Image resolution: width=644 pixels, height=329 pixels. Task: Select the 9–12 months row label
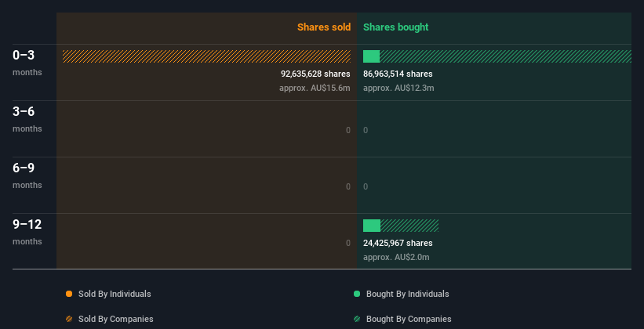27,232
